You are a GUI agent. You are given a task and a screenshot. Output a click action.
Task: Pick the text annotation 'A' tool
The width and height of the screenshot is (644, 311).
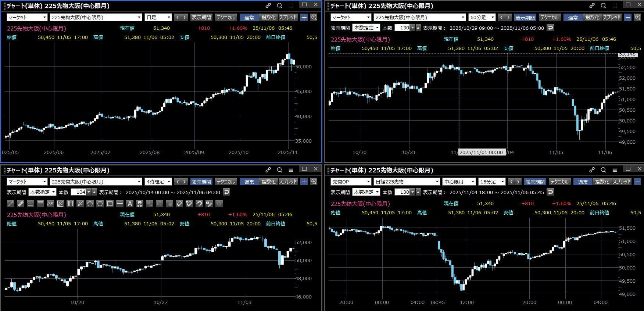pos(130,204)
